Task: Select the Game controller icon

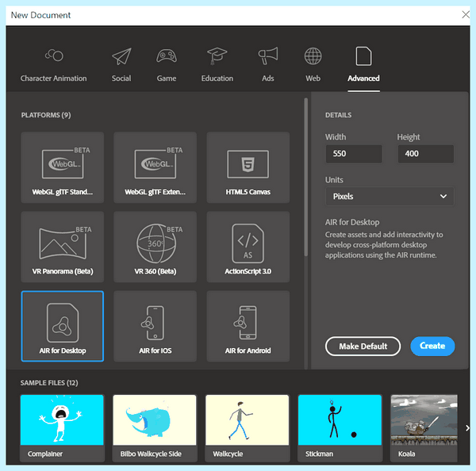Action: click(x=167, y=56)
